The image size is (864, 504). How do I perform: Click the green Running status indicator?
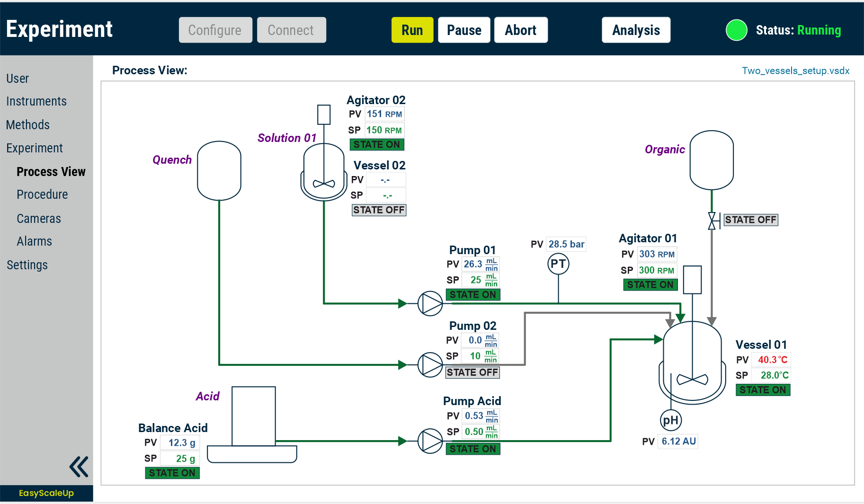tap(736, 30)
